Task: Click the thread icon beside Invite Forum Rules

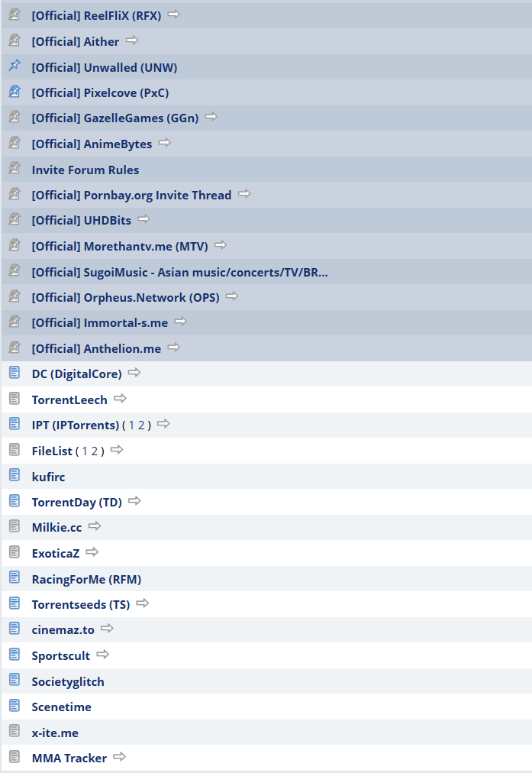Action: point(15,167)
